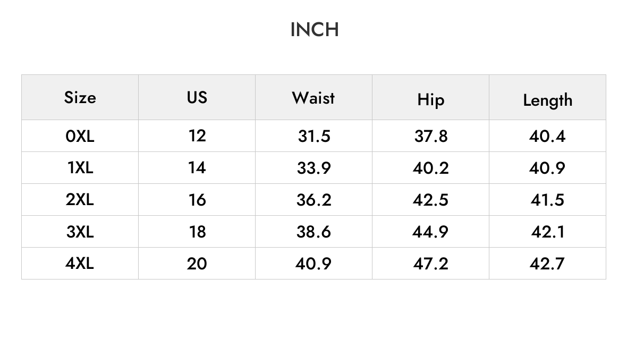
Task: Click the Hip column header
Action: (430, 97)
